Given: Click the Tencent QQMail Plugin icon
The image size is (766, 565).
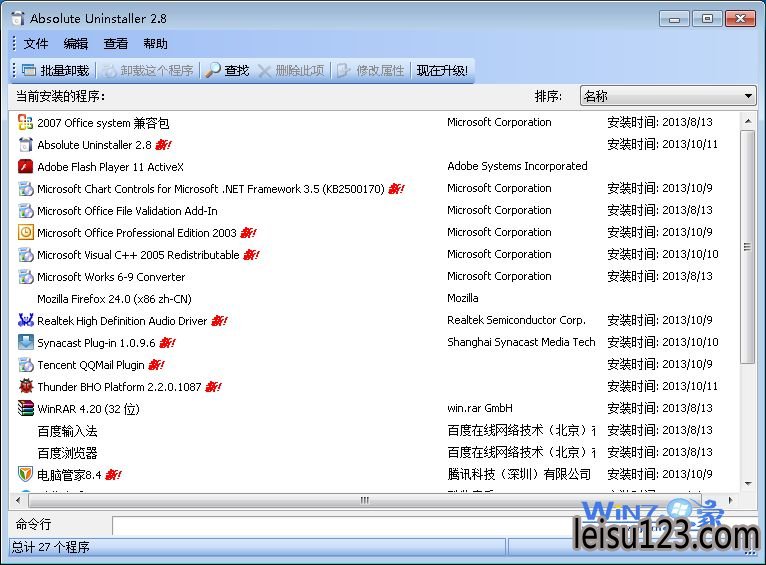Looking at the screenshot, I should point(25,364).
